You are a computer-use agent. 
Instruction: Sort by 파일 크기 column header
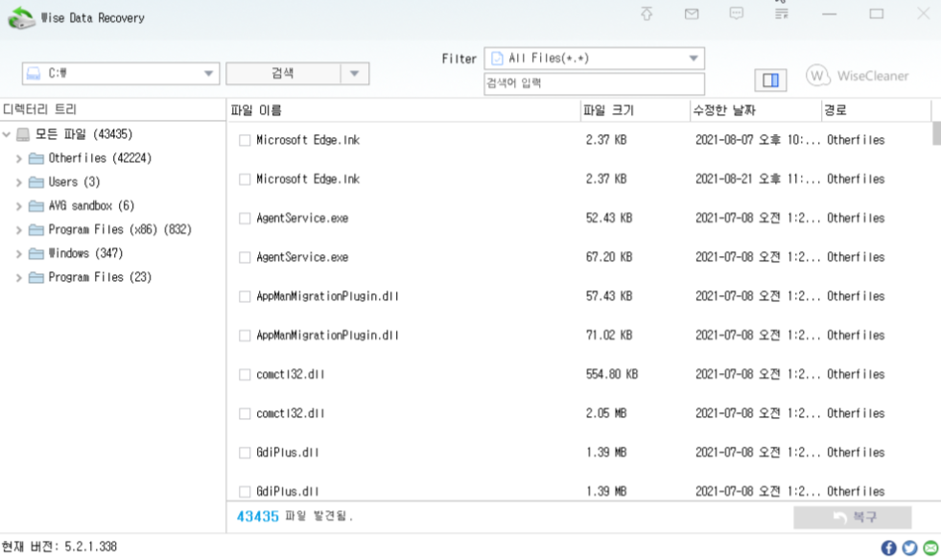click(x=635, y=110)
